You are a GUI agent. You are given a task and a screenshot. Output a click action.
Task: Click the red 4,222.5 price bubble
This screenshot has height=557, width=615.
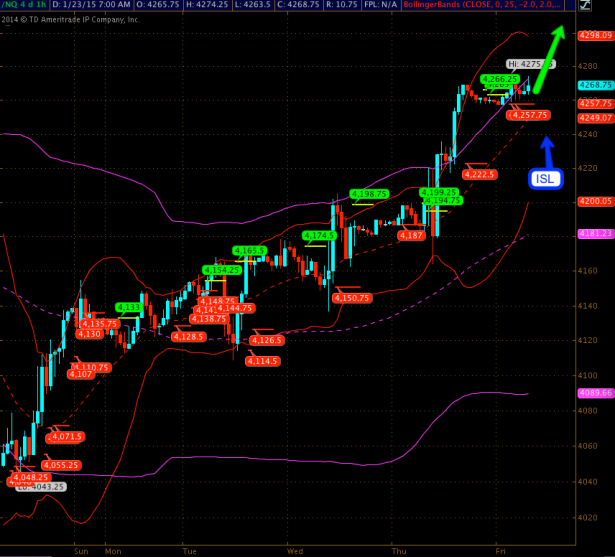pyautogui.click(x=480, y=174)
